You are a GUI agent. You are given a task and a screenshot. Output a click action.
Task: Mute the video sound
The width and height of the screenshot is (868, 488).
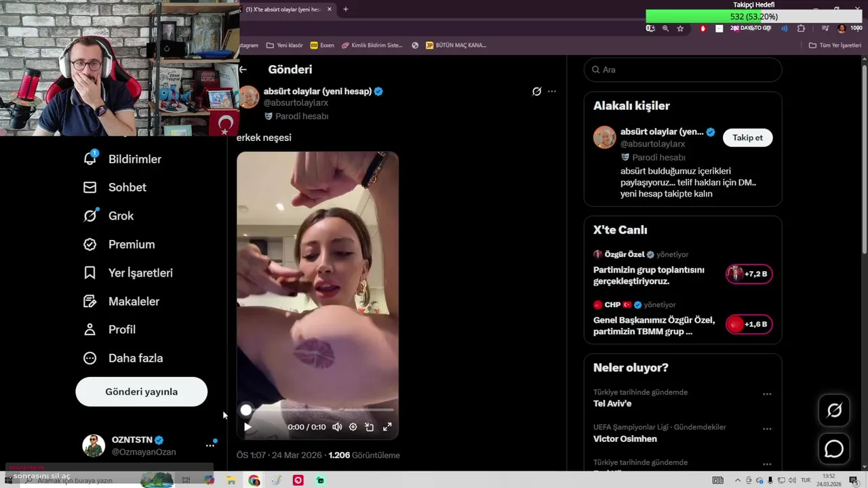[337, 427]
